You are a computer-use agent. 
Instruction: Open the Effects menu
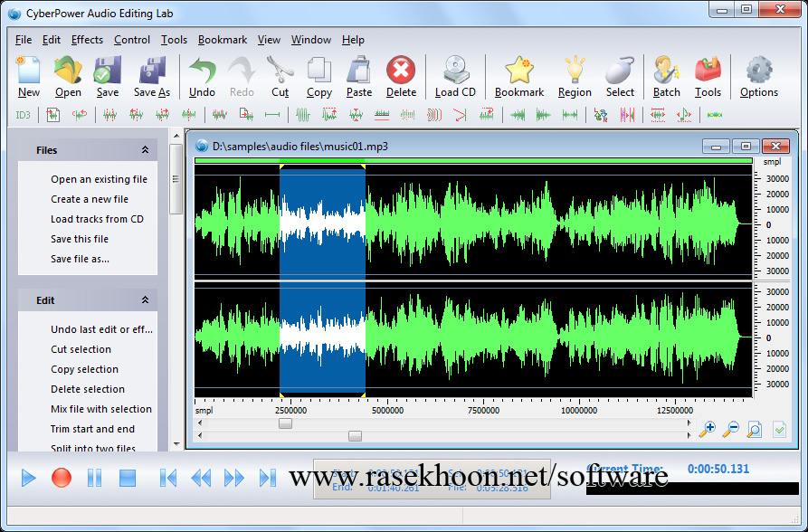click(x=87, y=40)
